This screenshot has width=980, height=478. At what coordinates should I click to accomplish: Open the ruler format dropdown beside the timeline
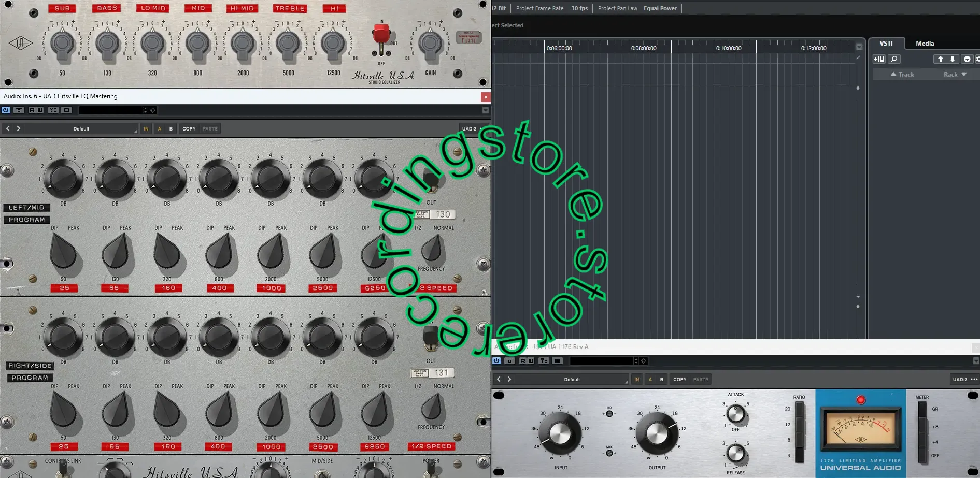coord(859,47)
